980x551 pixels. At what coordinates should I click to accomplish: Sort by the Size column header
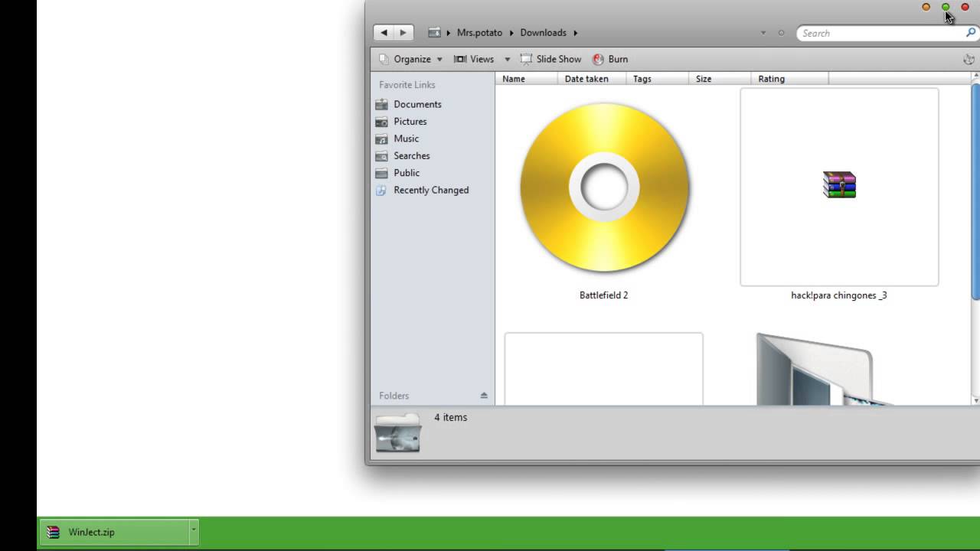[720, 79]
